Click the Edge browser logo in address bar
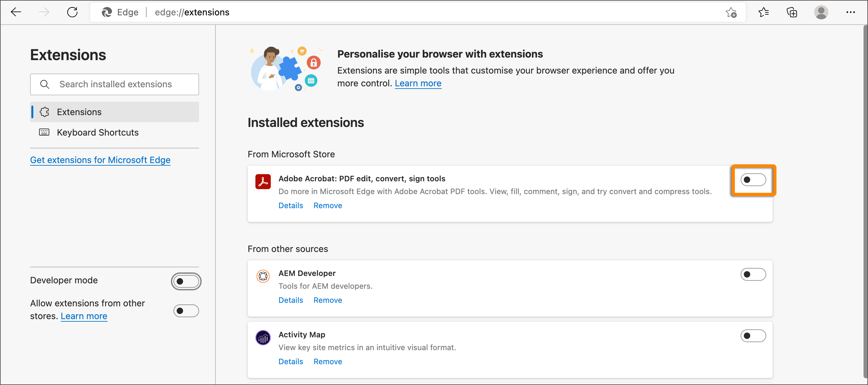 [x=107, y=12]
